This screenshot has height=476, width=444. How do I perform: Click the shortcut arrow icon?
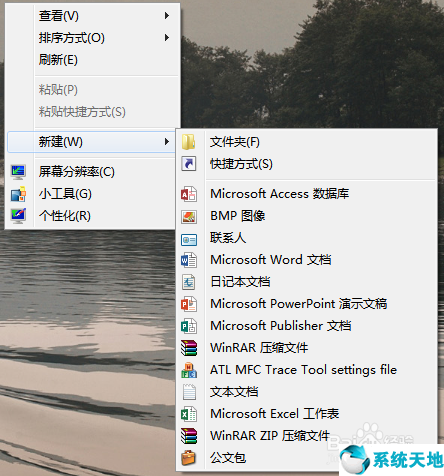(189, 164)
